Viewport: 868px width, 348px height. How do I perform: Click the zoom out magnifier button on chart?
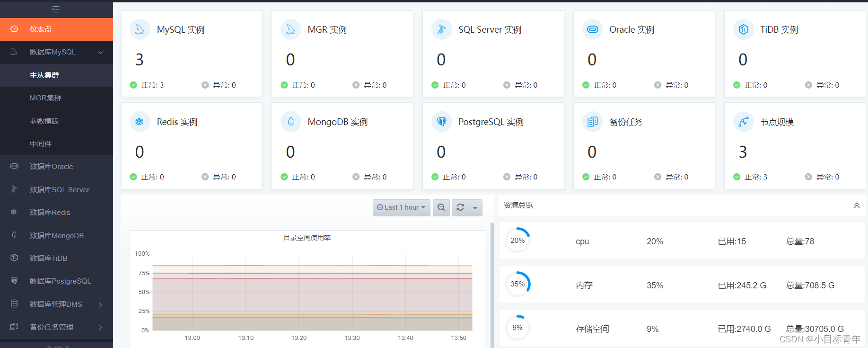(x=441, y=207)
